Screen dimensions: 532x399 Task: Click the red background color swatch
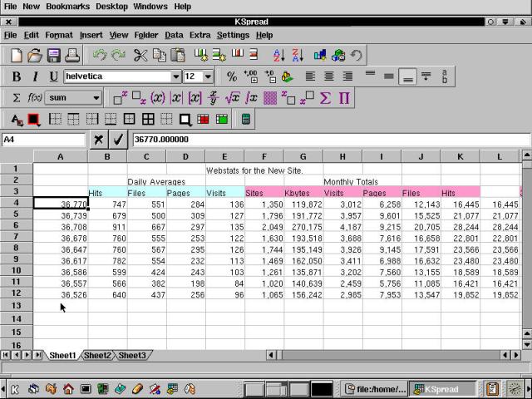34,119
